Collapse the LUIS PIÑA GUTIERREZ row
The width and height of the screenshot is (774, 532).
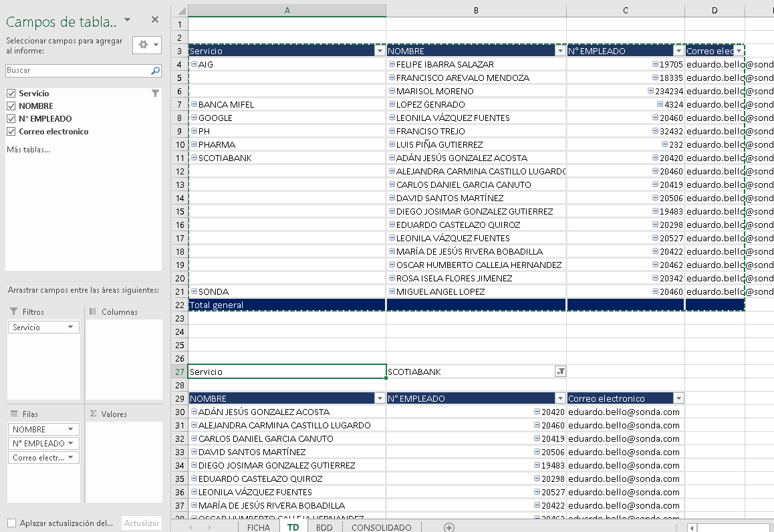[392, 144]
